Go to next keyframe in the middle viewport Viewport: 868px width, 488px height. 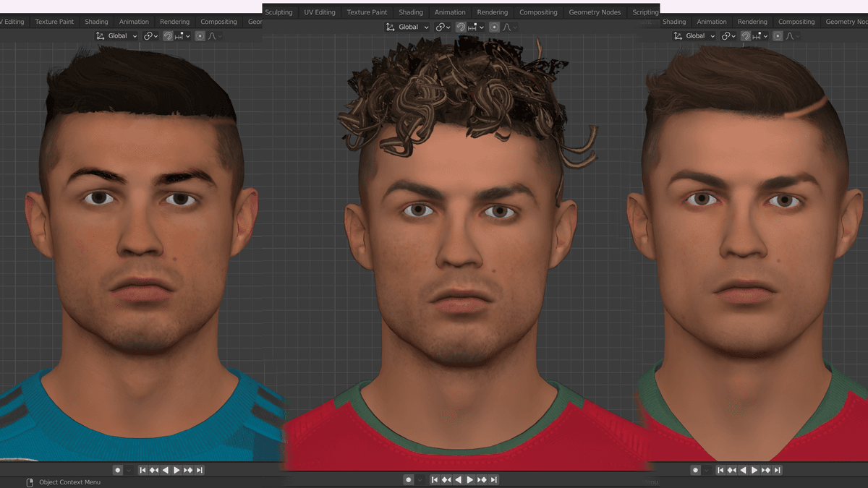[480, 480]
